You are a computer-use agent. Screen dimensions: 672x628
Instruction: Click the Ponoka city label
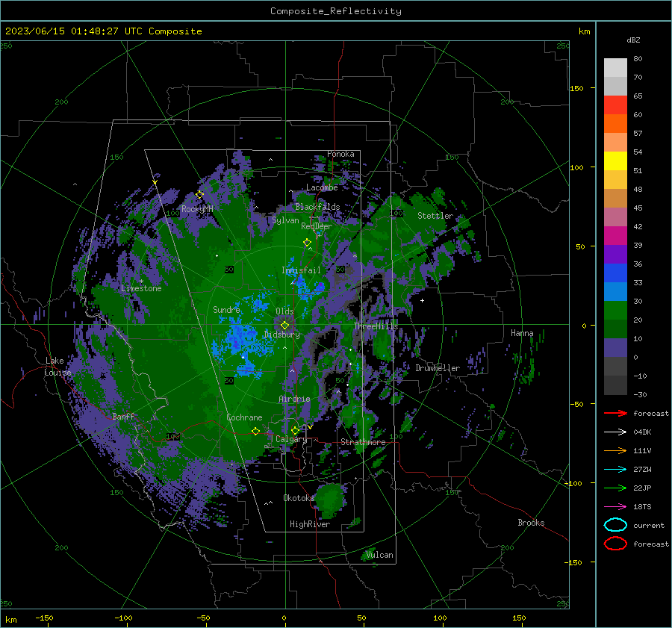coord(340,154)
